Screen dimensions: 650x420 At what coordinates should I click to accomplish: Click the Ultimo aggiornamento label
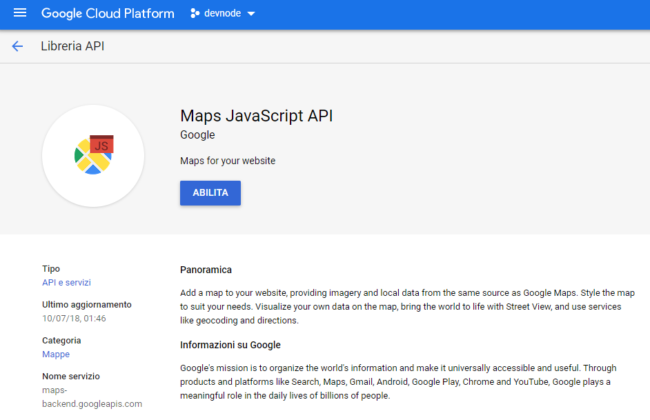point(87,305)
